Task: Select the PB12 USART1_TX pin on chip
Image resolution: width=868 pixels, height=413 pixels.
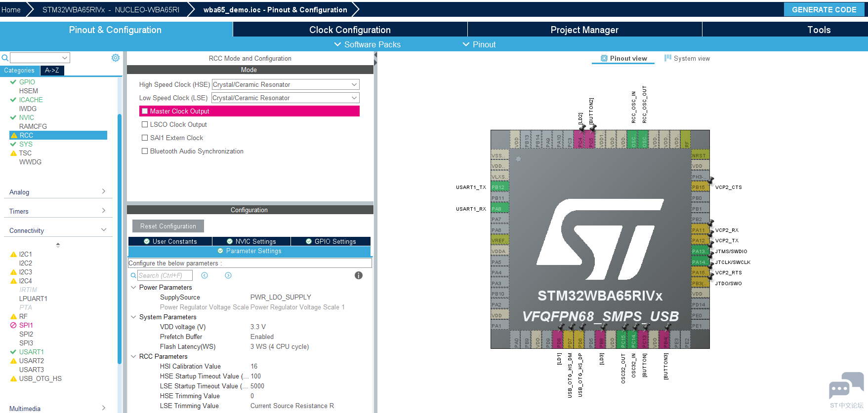Action: (499, 188)
